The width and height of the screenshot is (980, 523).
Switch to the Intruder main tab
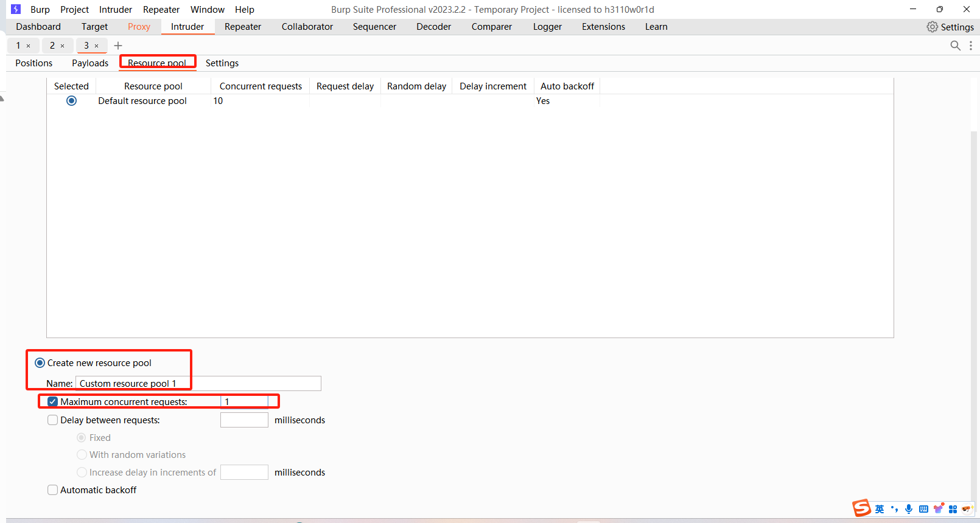click(x=187, y=27)
